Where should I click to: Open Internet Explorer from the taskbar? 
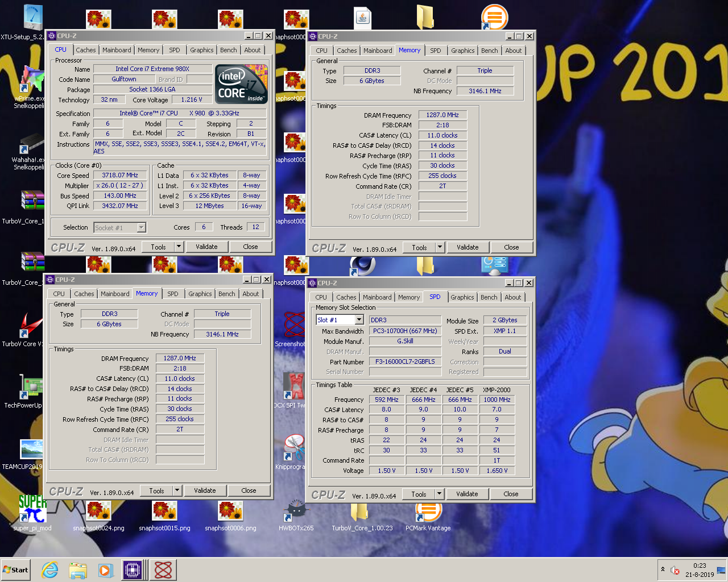pos(50,570)
